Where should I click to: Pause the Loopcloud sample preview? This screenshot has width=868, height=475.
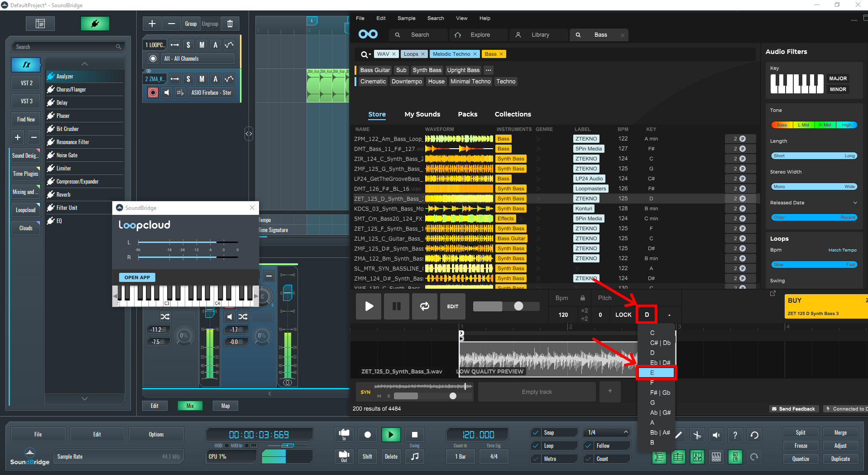pos(396,306)
